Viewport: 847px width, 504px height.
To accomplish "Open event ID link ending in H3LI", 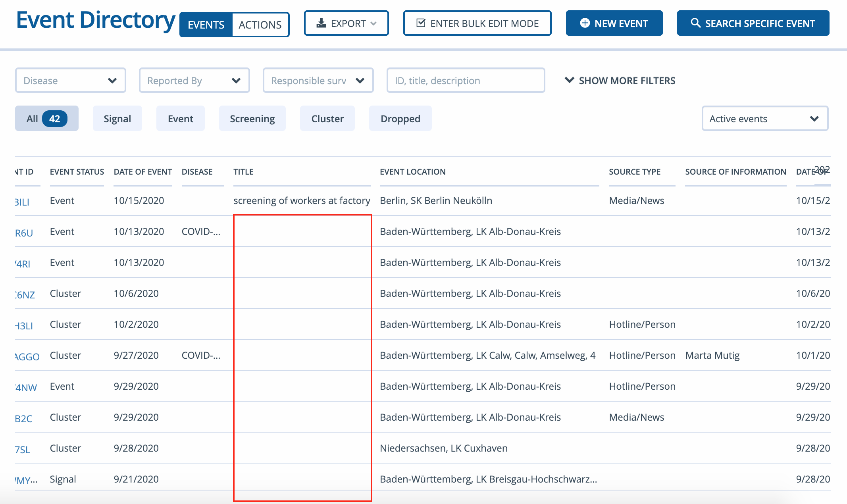I will [x=24, y=326].
